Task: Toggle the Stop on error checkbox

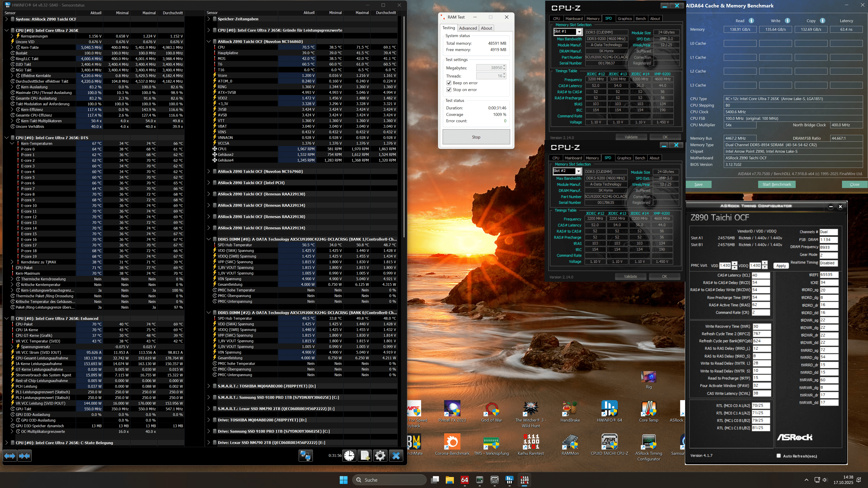Action: pos(449,90)
